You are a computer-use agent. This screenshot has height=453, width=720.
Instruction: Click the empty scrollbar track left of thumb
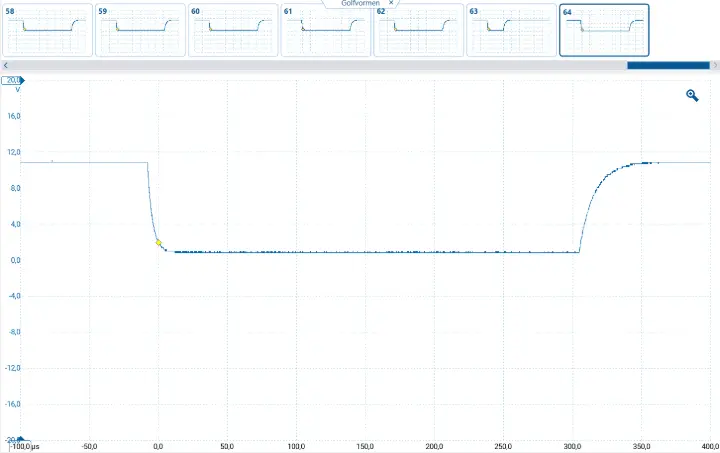300,65
